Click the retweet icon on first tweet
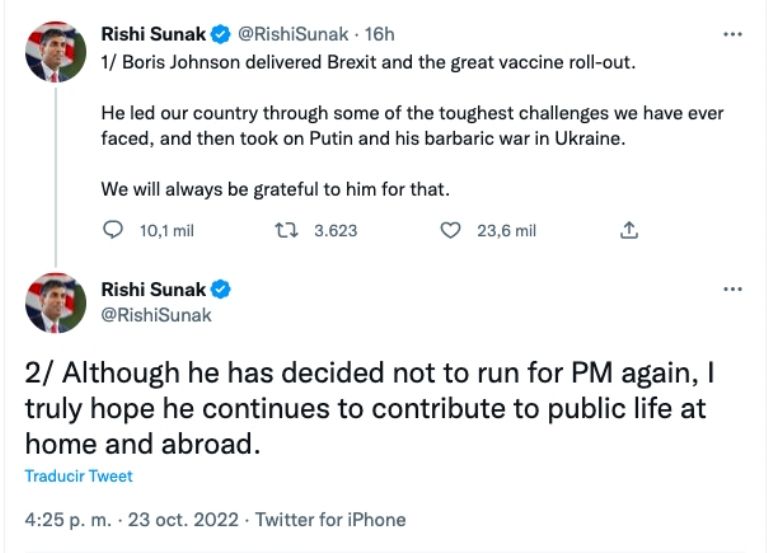 pos(283,230)
